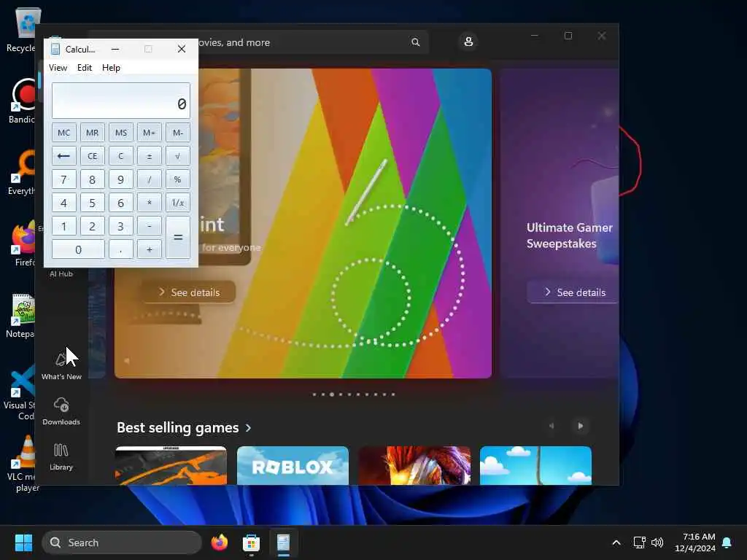Open Downloads in Microsoft Store sidebar
The height and width of the screenshot is (560, 747).
pos(61,411)
